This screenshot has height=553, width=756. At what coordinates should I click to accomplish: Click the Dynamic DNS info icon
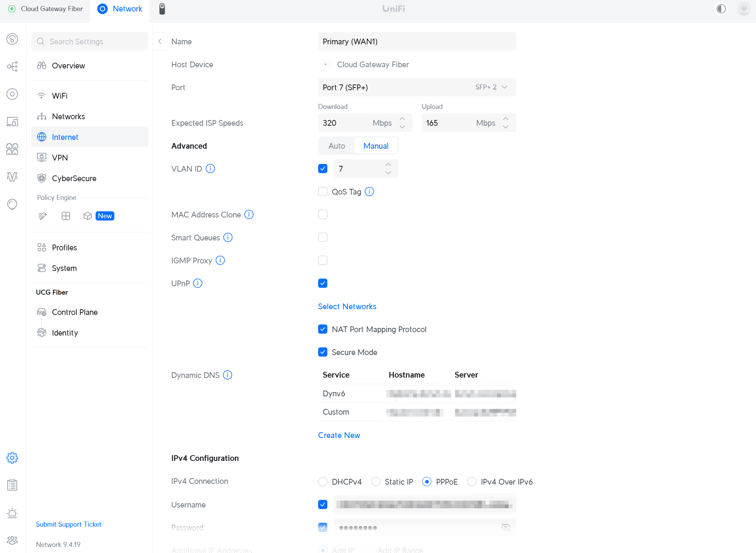[228, 375]
